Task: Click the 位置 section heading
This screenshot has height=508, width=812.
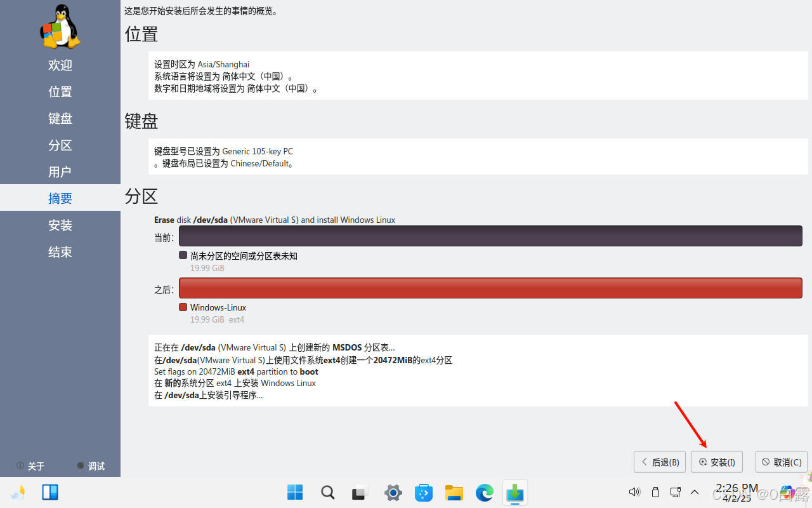Action: click(141, 34)
